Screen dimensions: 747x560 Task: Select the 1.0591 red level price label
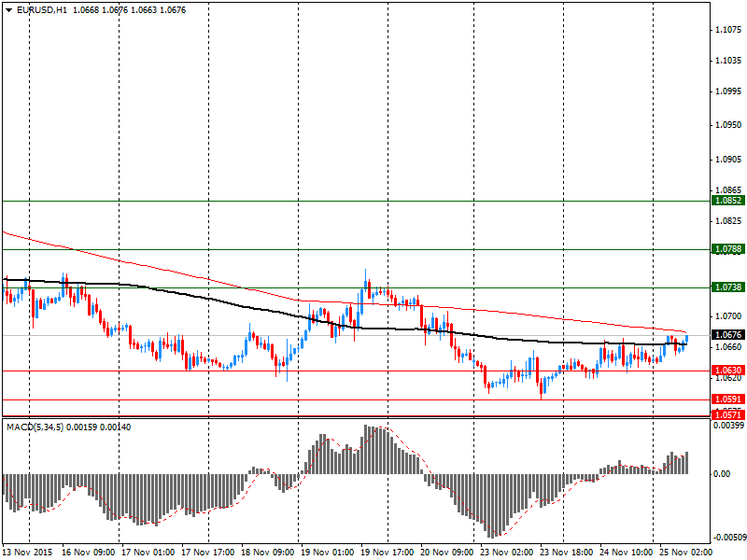(x=728, y=399)
